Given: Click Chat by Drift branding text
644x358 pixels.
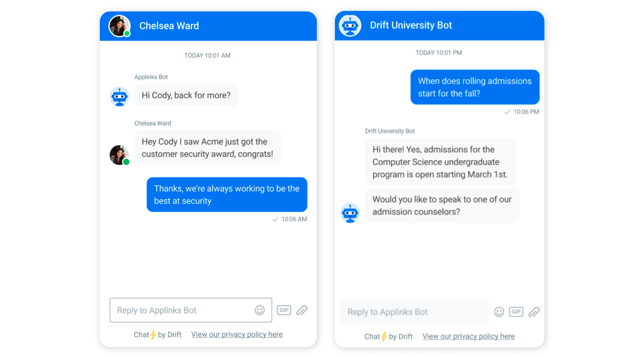Looking at the screenshot, I should pyautogui.click(x=158, y=335).
